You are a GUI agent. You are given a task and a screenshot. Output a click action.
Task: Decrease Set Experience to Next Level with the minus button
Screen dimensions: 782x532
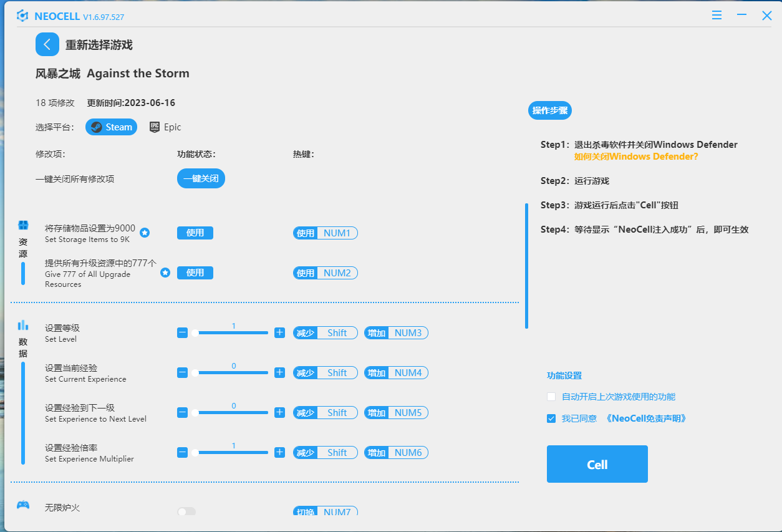click(x=182, y=413)
